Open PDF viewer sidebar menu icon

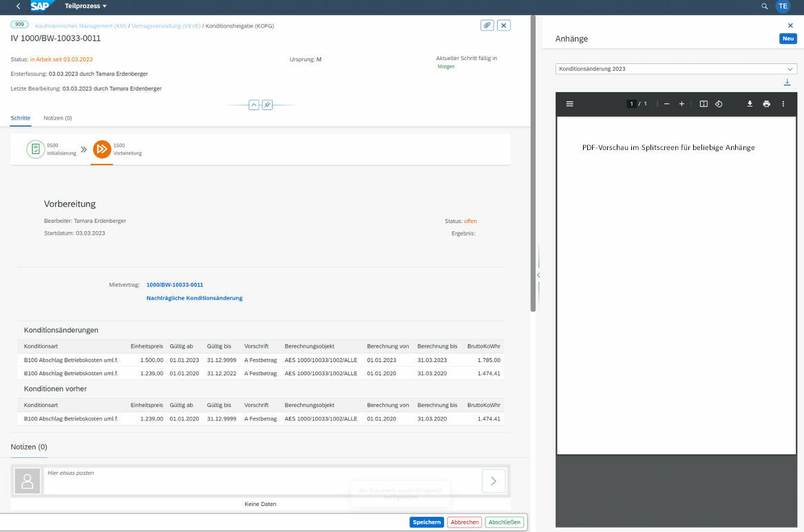[569, 104]
